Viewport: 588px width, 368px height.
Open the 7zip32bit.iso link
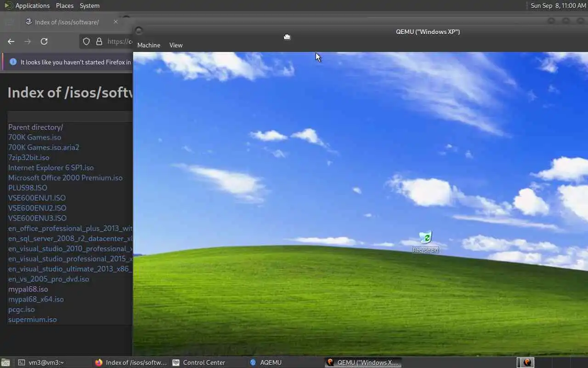click(x=28, y=157)
